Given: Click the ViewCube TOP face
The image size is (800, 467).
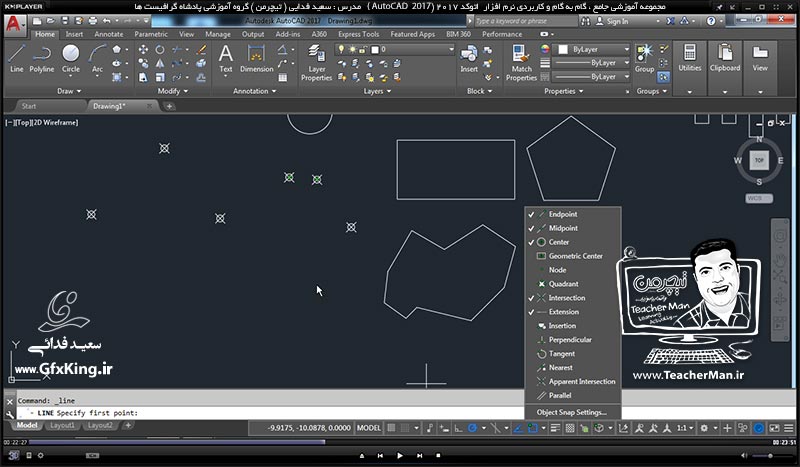Looking at the screenshot, I should [759, 160].
